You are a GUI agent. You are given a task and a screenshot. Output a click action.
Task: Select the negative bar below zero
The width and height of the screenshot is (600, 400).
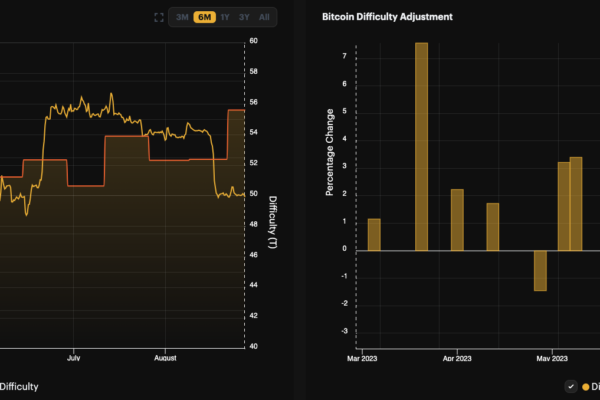pyautogui.click(x=540, y=270)
